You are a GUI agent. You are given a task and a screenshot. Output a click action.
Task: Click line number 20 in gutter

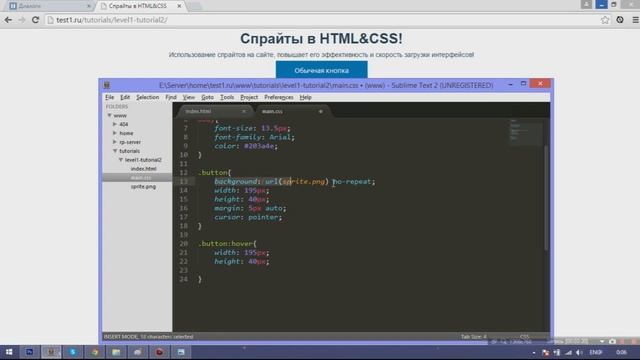(183, 244)
